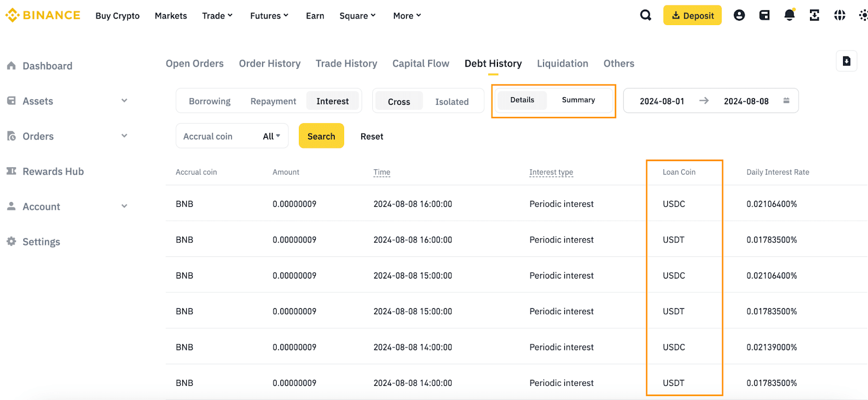
Task: Click the Dashboard home icon
Action: click(x=11, y=66)
